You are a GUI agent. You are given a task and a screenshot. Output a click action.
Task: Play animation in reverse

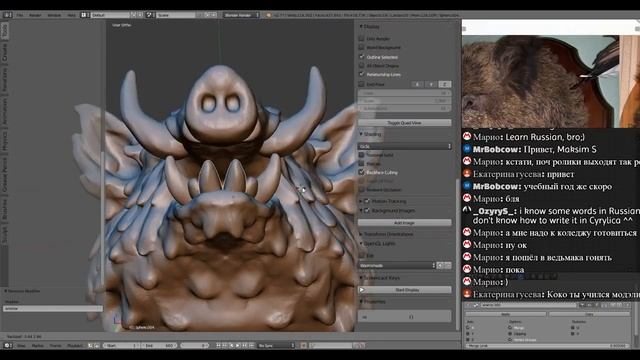tap(231, 345)
